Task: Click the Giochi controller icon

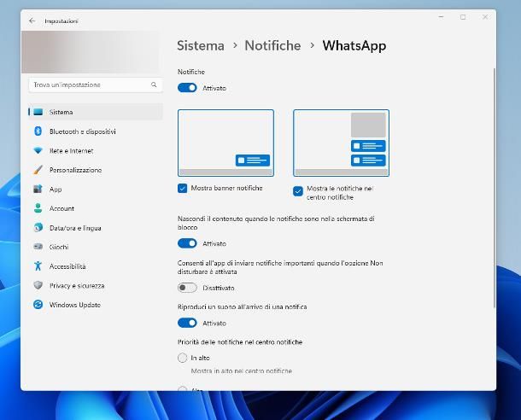Action: click(x=38, y=247)
